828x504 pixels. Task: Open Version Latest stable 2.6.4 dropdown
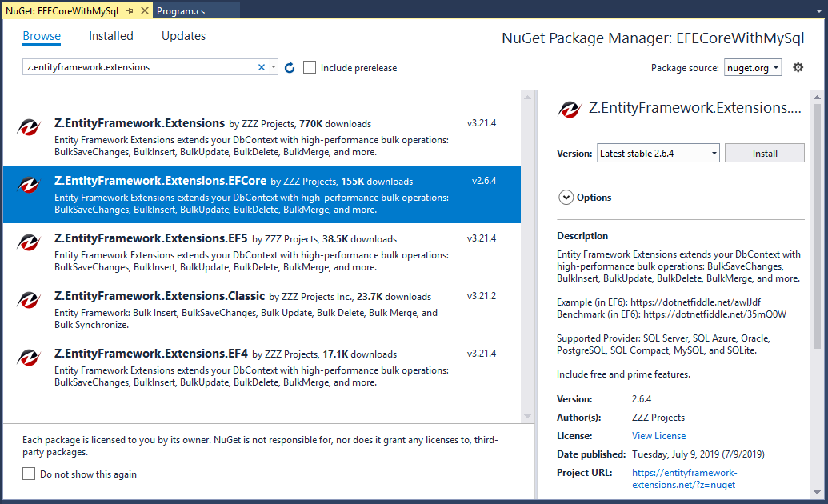[658, 154]
